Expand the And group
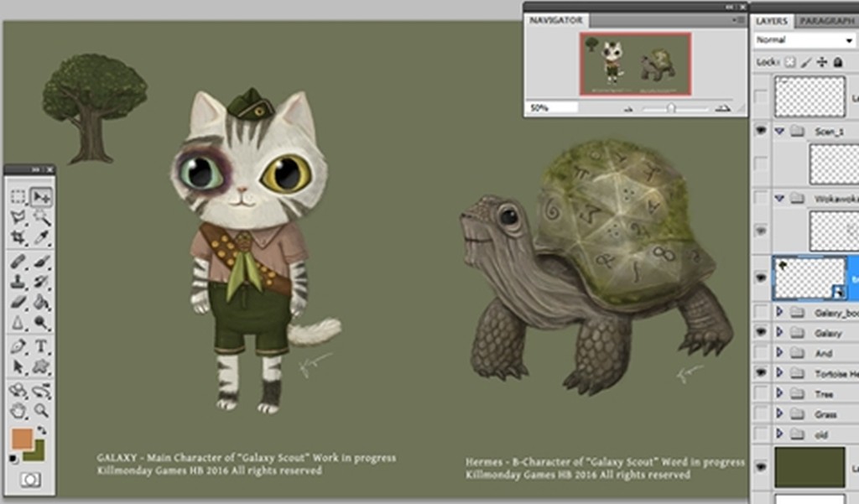The width and height of the screenshot is (859, 504). (x=779, y=352)
